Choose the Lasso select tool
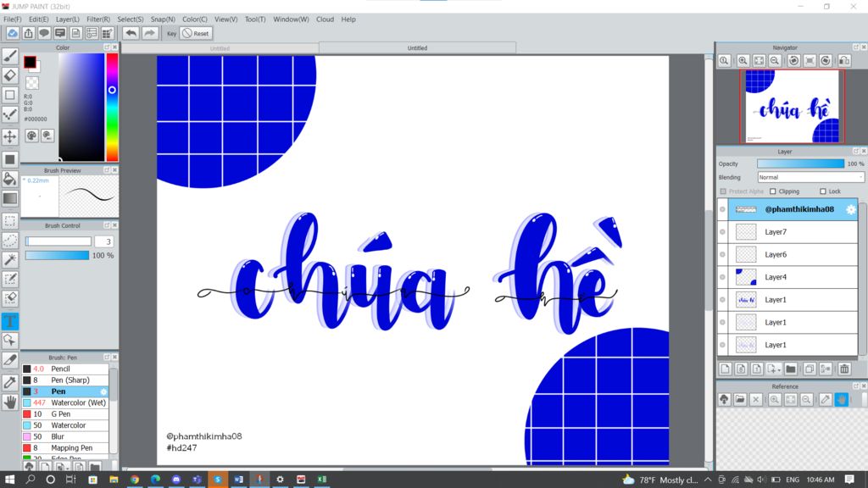The width and height of the screenshot is (868, 488). point(10,240)
